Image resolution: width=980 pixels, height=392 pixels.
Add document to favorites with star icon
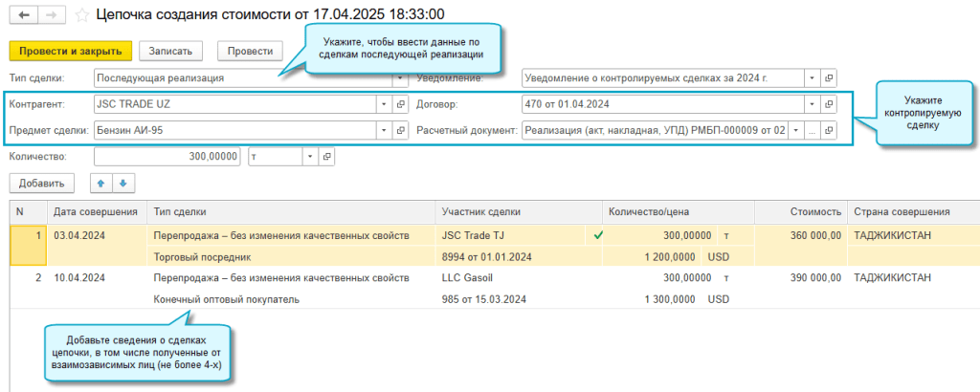[x=81, y=15]
